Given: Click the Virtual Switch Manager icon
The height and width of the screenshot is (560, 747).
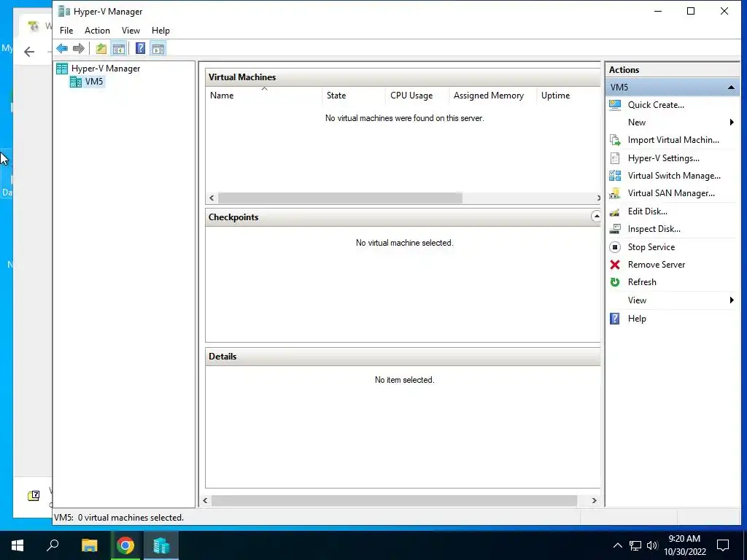Looking at the screenshot, I should 615,176.
